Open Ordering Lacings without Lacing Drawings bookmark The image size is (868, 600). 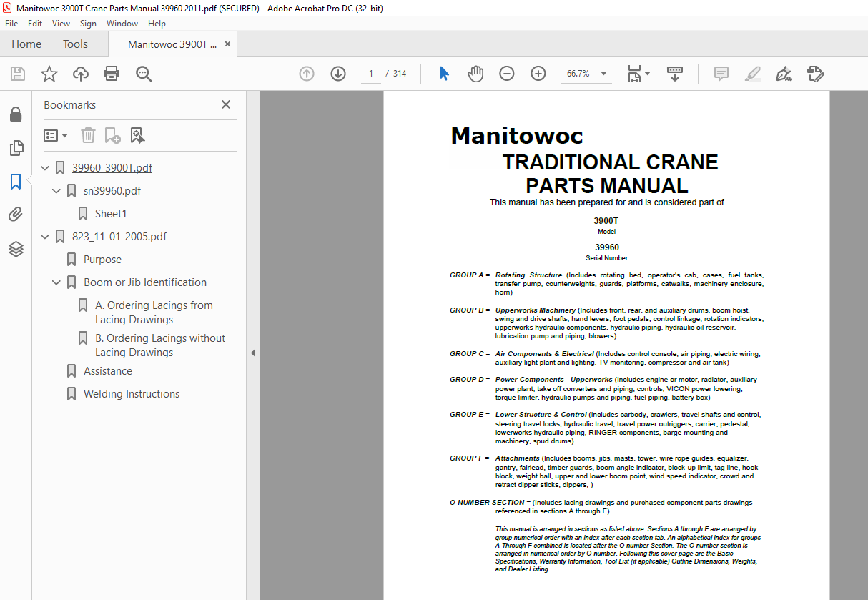coord(160,345)
